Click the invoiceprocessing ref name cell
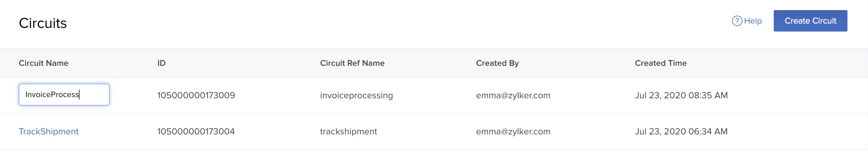This screenshot has height=154, width=868. click(x=356, y=96)
